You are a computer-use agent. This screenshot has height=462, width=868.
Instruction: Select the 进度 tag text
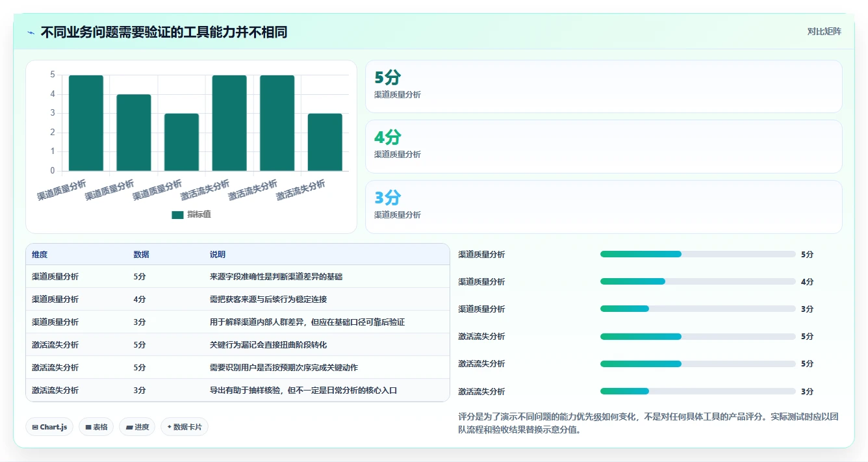coord(142,427)
